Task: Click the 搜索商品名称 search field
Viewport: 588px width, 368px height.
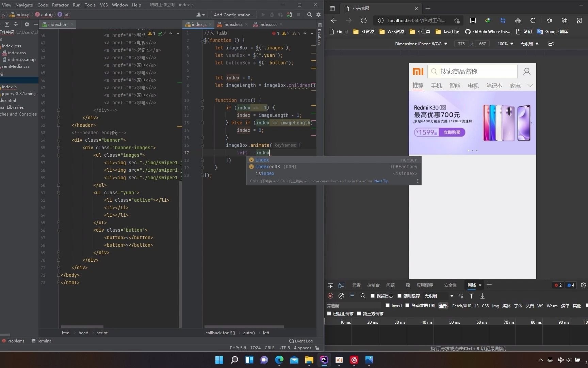Action: click(x=472, y=71)
